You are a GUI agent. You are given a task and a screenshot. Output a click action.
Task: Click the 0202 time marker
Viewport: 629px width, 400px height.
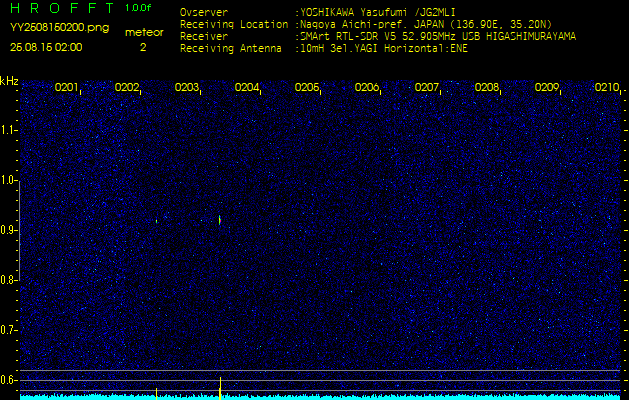pyautogui.click(x=127, y=87)
